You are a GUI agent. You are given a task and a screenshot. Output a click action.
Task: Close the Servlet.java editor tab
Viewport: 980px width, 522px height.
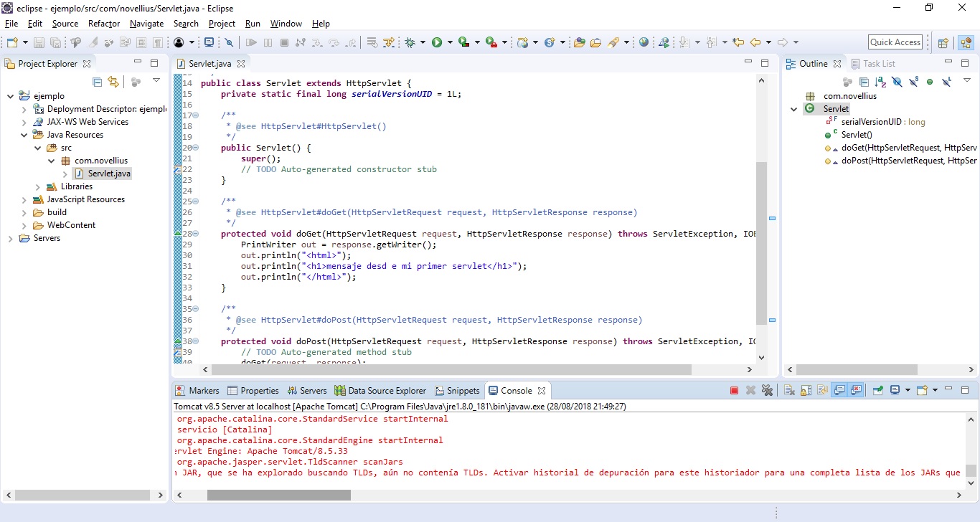pyautogui.click(x=242, y=64)
